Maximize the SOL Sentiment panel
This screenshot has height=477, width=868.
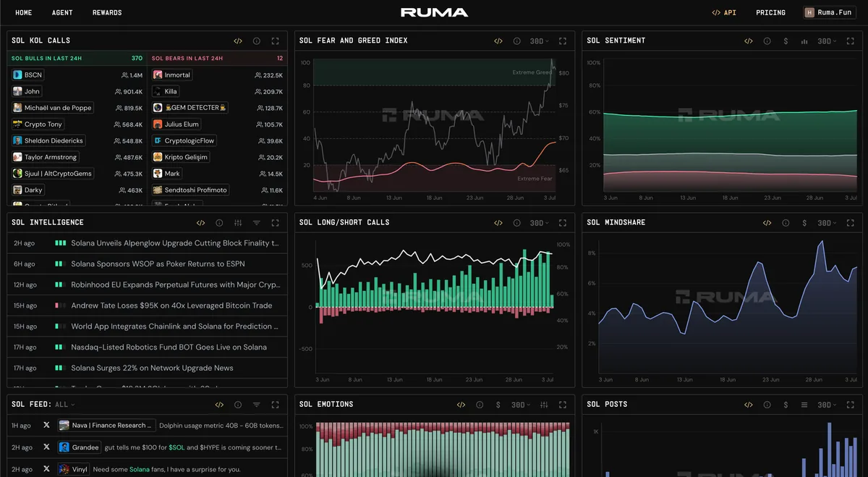[x=851, y=41]
